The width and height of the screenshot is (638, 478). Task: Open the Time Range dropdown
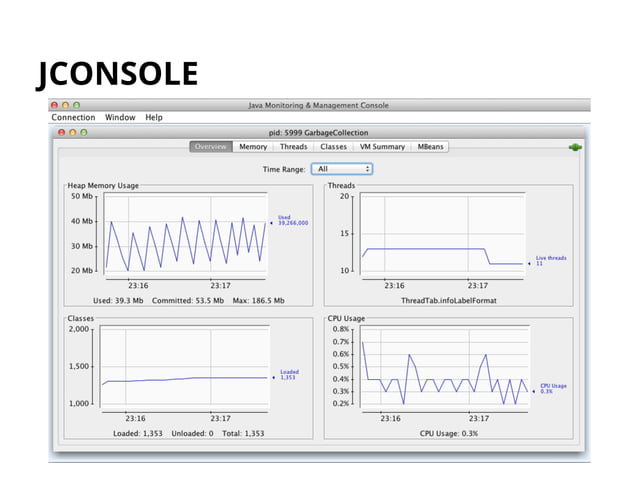pyautogui.click(x=342, y=169)
